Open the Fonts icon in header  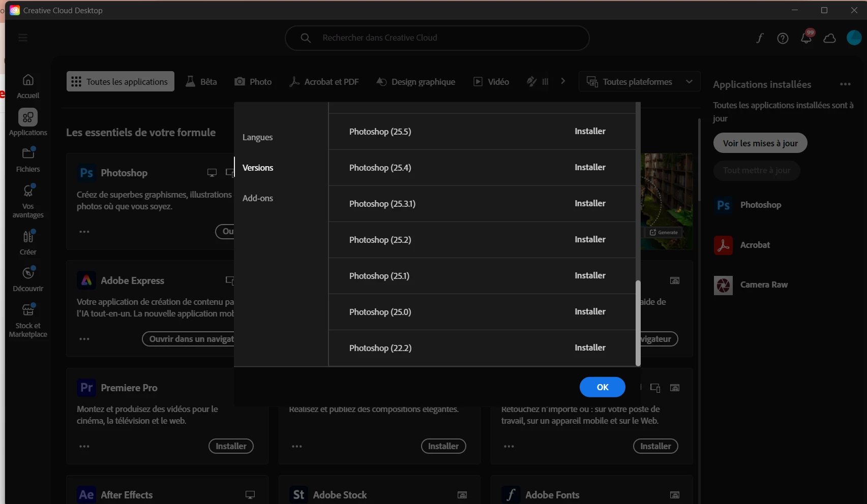click(x=760, y=38)
